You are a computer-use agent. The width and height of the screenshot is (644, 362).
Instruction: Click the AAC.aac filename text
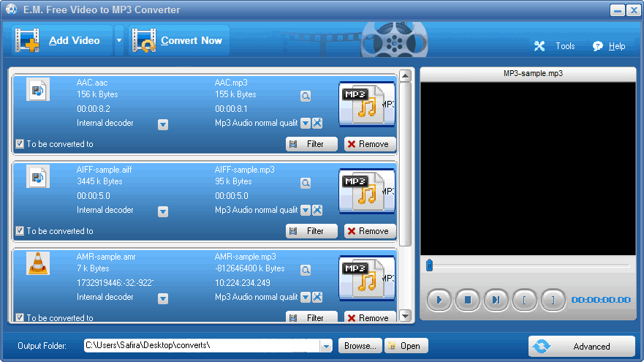(x=92, y=83)
